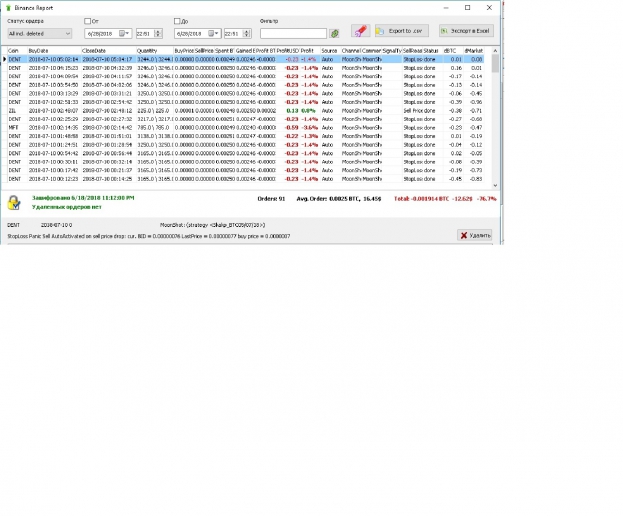Viewport: 623px width, 516px height.
Task: Minimize the Binance Report window
Action: coord(446,8)
